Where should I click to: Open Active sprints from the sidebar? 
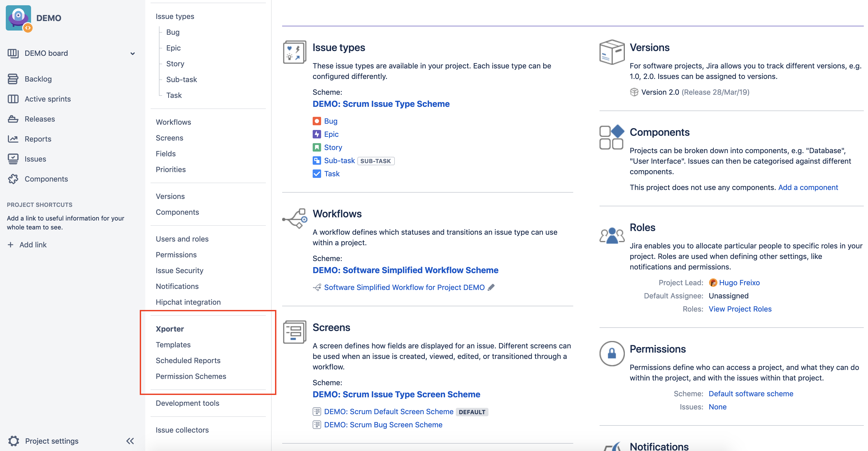pyautogui.click(x=48, y=99)
